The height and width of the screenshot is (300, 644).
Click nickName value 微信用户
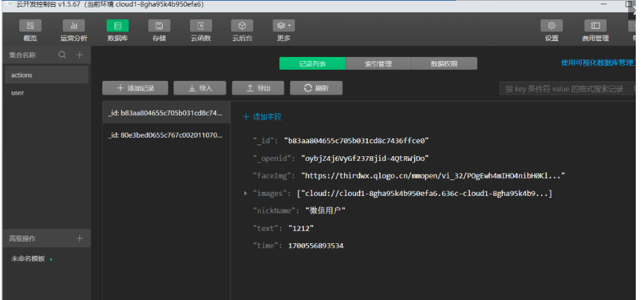tap(326, 210)
